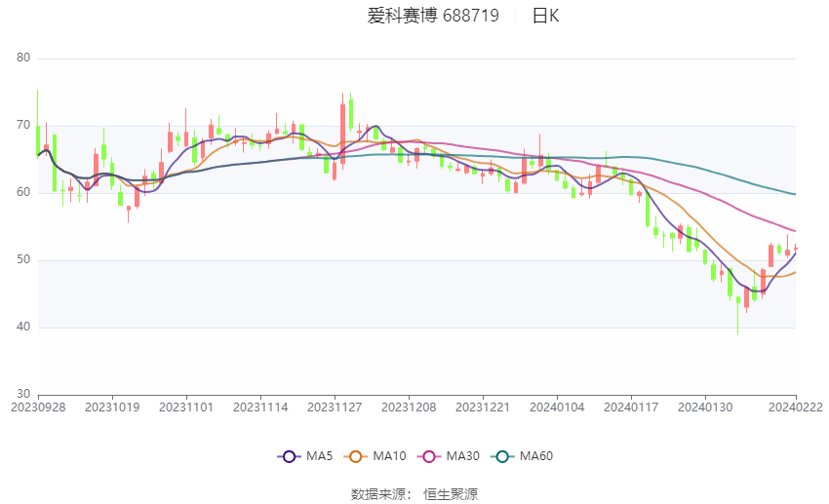Click y-axis value 50
Screen dimensions: 829x504
point(23,260)
